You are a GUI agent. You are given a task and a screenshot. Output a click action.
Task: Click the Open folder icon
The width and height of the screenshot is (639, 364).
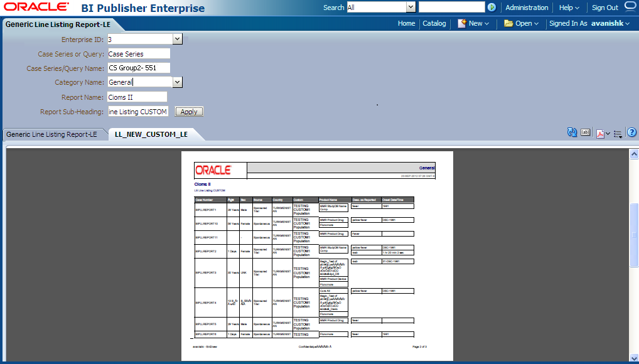click(508, 24)
